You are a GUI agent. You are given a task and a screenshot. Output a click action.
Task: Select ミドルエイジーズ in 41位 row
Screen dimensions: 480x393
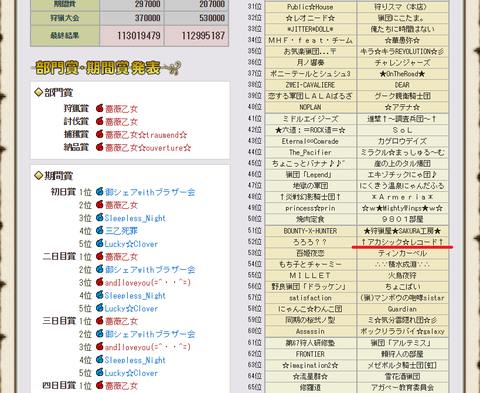pos(310,119)
